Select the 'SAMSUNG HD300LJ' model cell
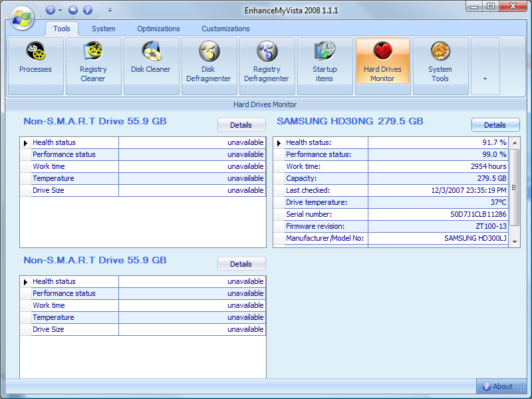532x399 pixels. 438,238
